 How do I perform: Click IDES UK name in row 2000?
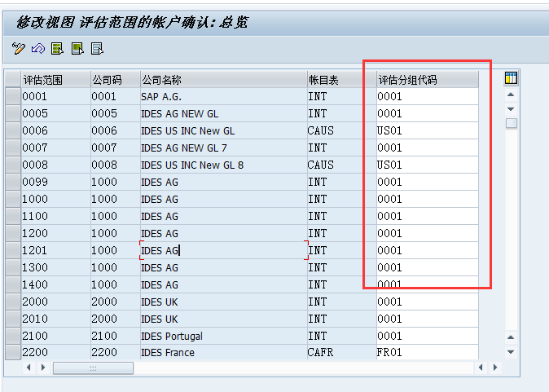click(223, 302)
